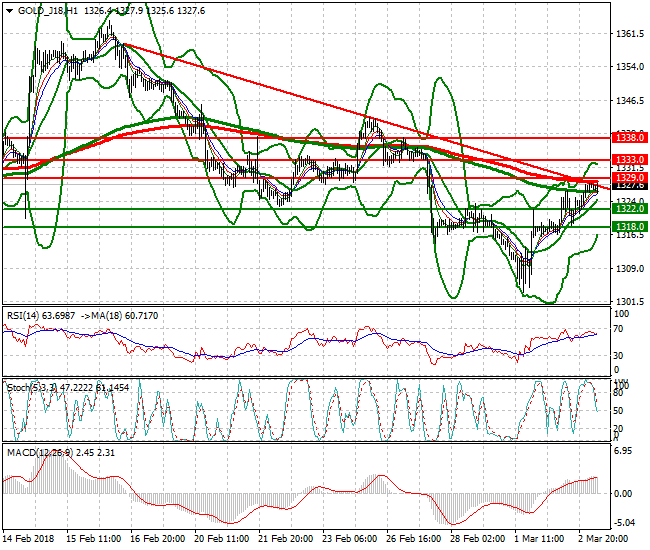Open the chart menu triangle beside GOLD_J18
The image size is (650, 550).
tap(9, 11)
